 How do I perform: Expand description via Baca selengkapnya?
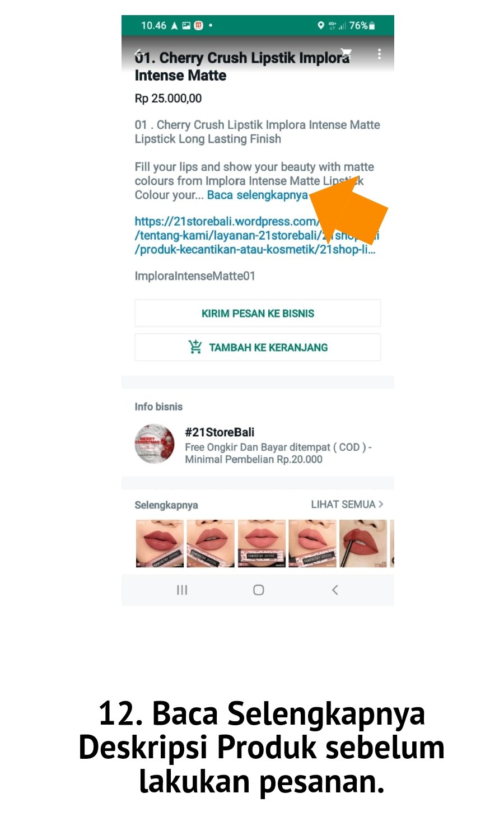(x=257, y=195)
